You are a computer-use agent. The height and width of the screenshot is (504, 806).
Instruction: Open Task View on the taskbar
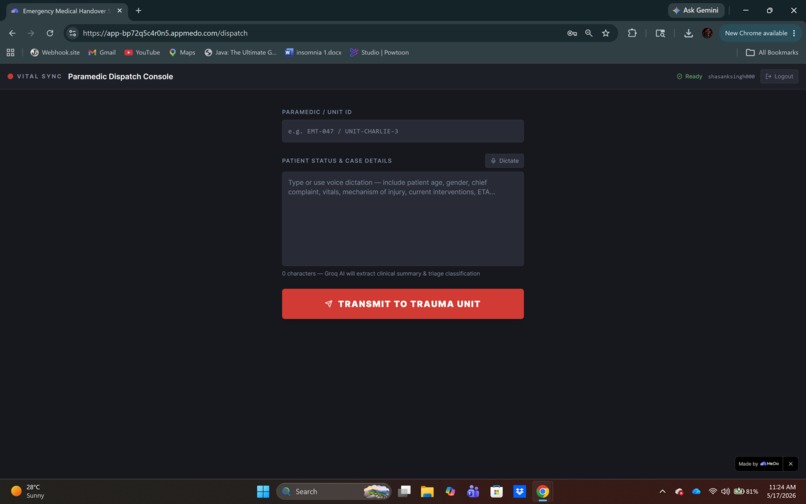(x=404, y=492)
